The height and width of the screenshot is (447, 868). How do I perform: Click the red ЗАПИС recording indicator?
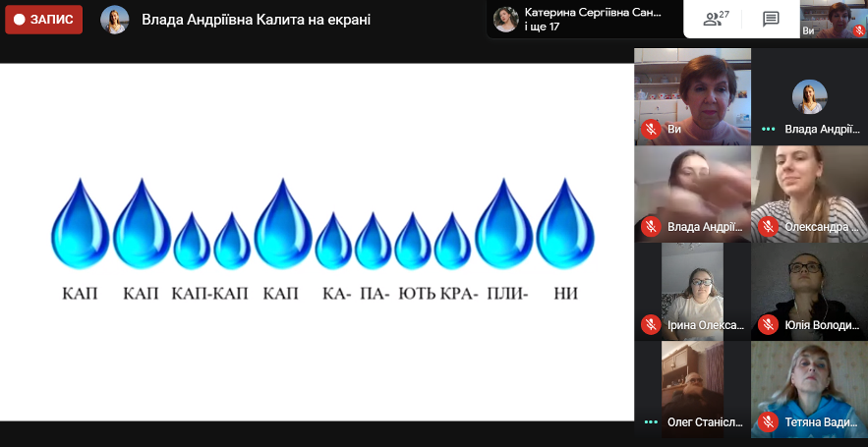tap(43, 20)
